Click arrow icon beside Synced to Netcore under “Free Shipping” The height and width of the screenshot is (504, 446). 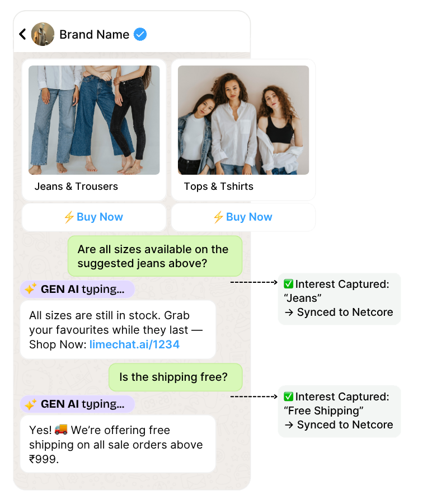point(289,425)
